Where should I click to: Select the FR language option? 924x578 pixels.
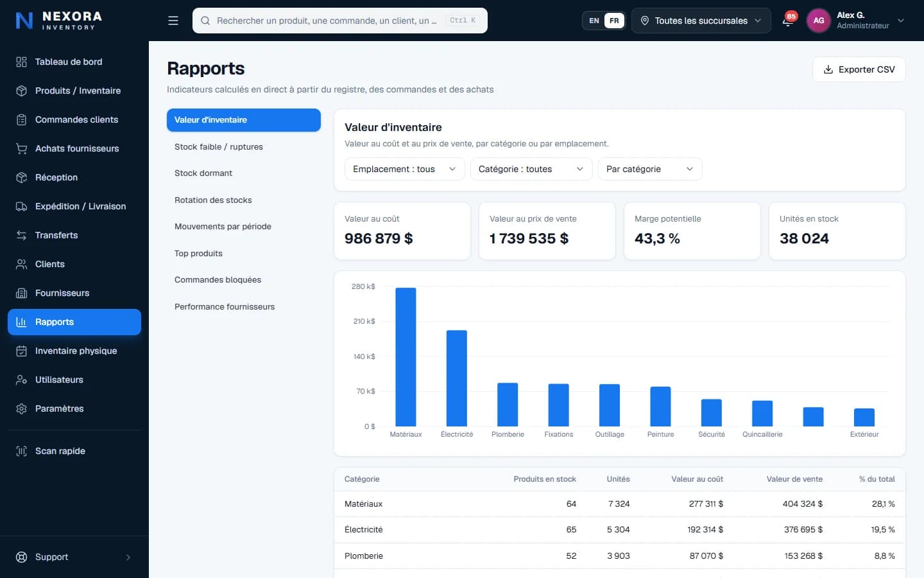pyautogui.click(x=614, y=21)
